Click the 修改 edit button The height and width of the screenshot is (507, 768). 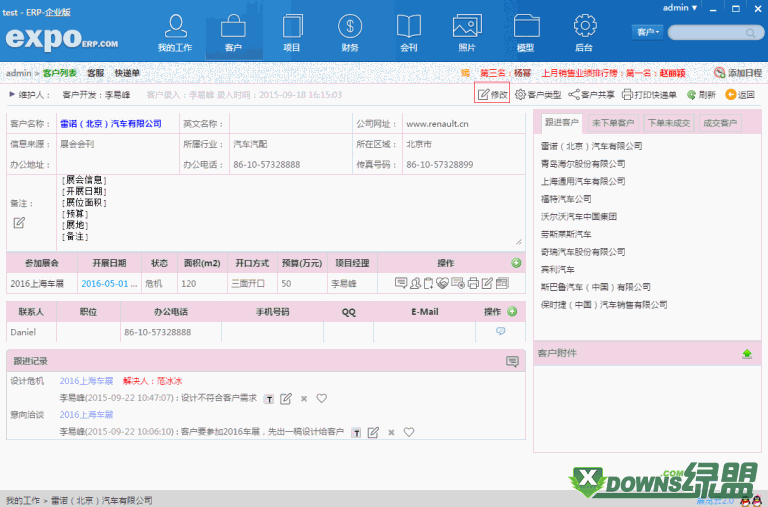tap(492, 94)
